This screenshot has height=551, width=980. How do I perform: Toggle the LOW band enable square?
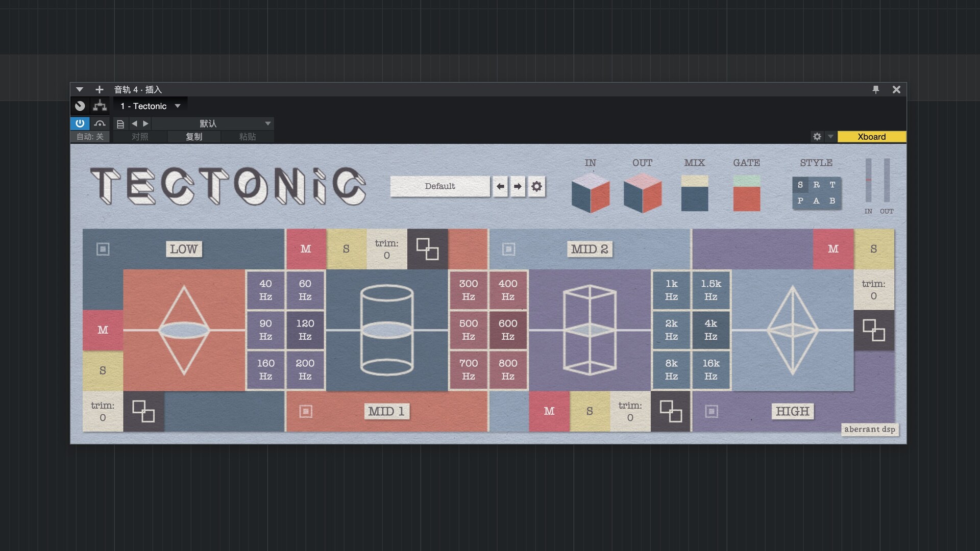103,249
